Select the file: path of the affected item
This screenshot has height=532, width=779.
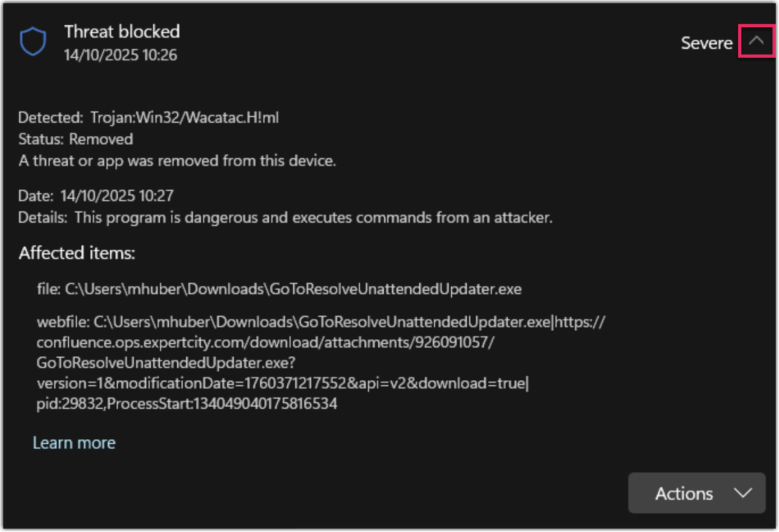[x=279, y=289]
